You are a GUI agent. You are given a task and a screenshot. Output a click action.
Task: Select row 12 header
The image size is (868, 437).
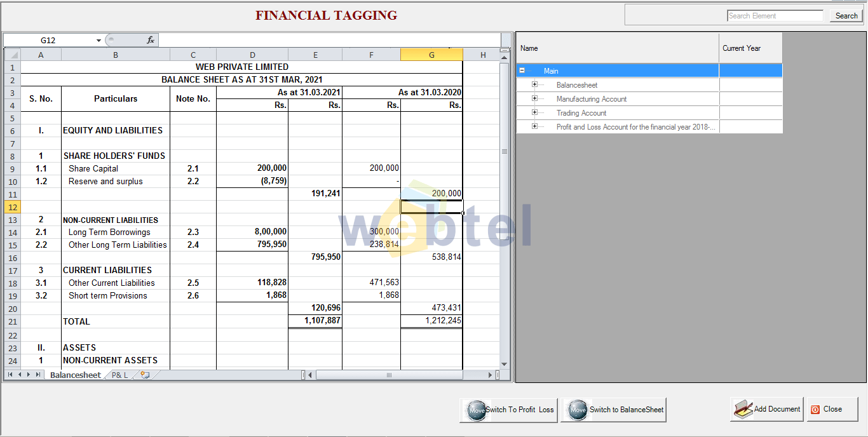pos(12,206)
